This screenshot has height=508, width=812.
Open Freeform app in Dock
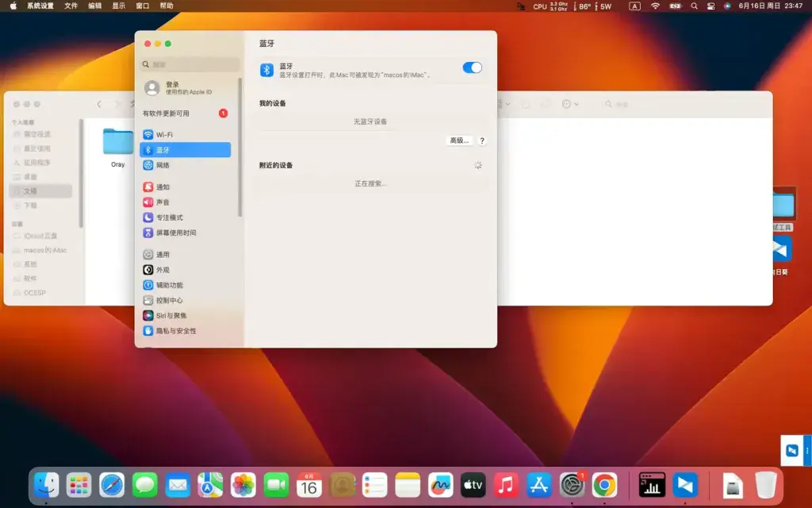(x=441, y=485)
